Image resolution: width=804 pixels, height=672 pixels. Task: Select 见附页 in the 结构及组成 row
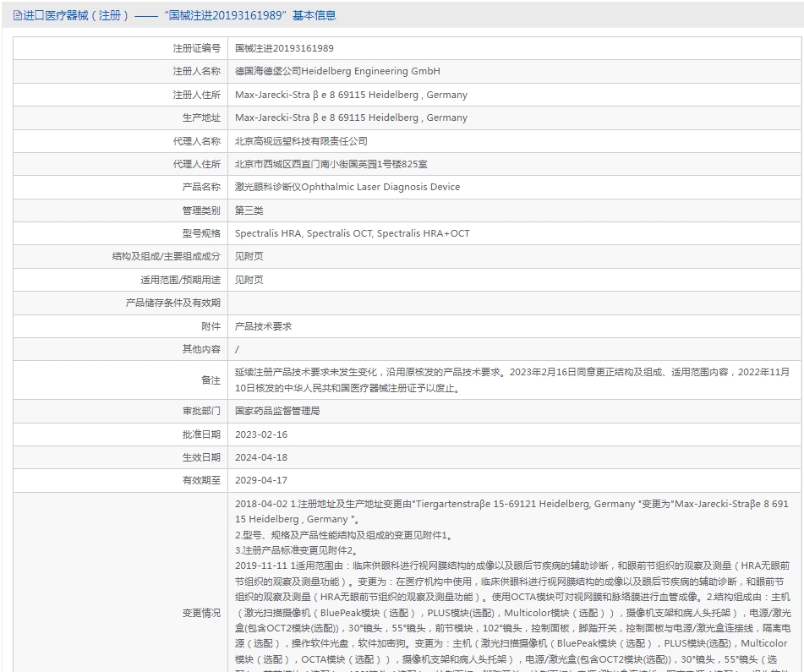point(249,256)
